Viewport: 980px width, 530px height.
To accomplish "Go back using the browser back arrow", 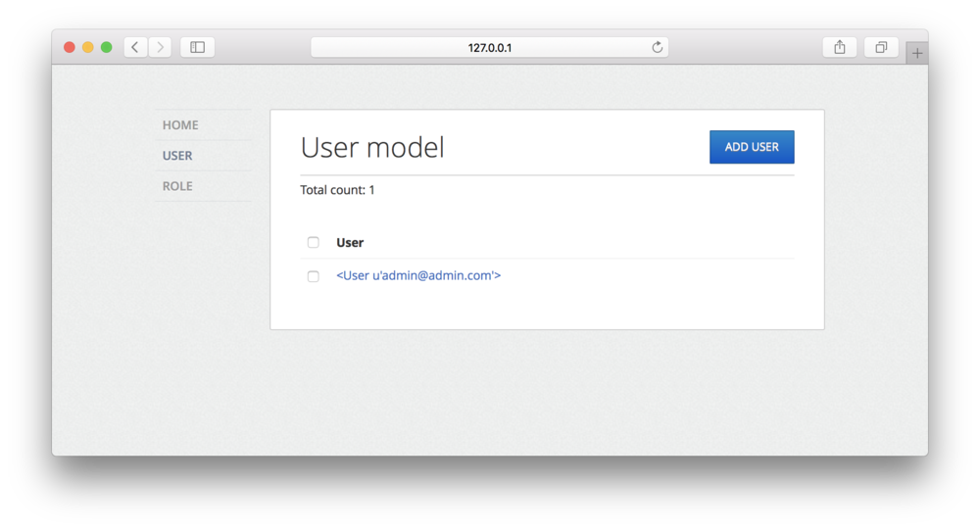I will [x=135, y=47].
